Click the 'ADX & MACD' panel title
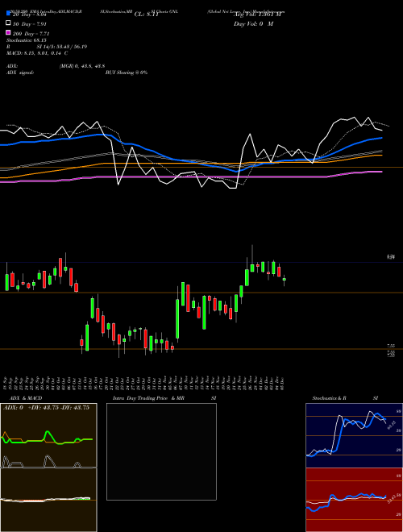Image resolution: width=403 pixels, height=532 pixels. (x=26, y=398)
